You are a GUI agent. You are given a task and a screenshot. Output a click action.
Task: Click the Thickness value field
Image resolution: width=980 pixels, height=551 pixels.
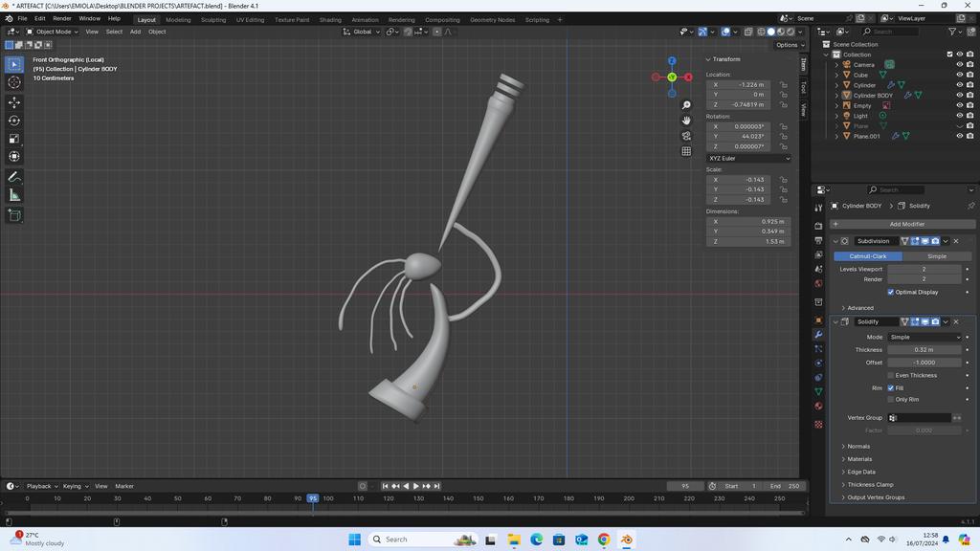tap(924, 350)
